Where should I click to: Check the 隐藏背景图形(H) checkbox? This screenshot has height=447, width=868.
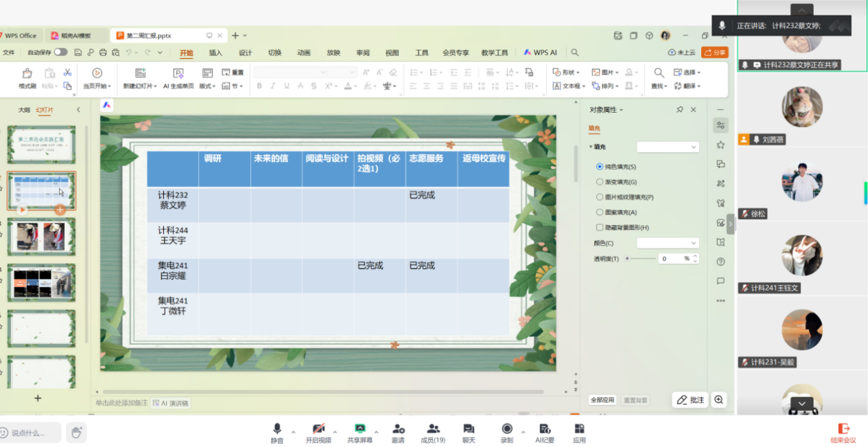[x=600, y=227]
